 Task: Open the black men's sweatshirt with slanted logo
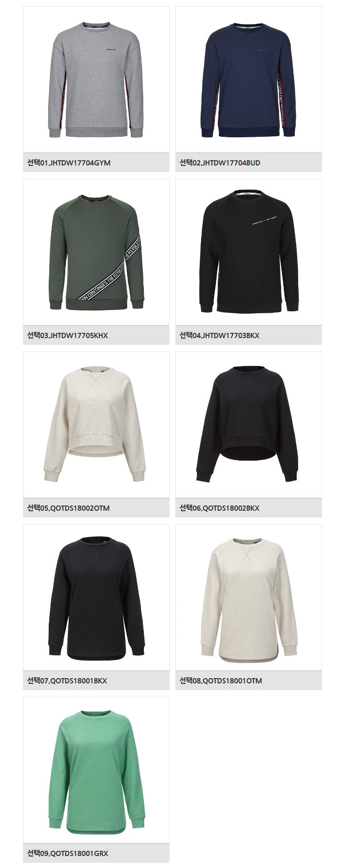248,252
